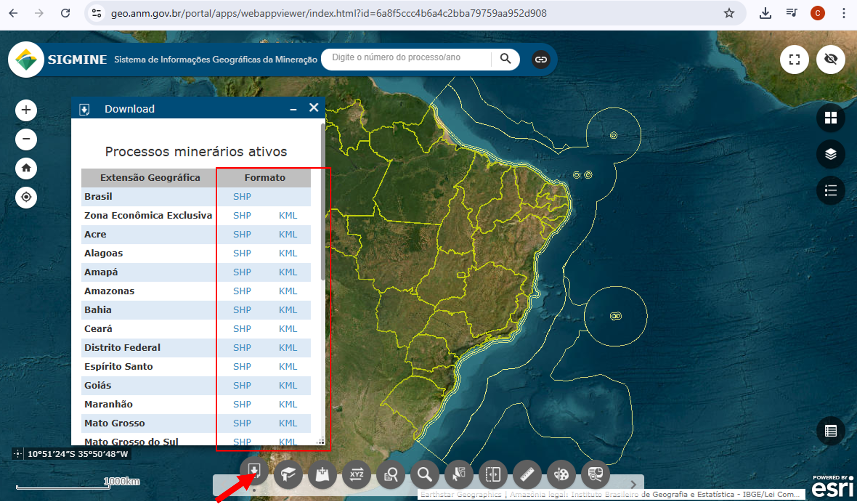Toggle my location tracking button

[x=26, y=197]
